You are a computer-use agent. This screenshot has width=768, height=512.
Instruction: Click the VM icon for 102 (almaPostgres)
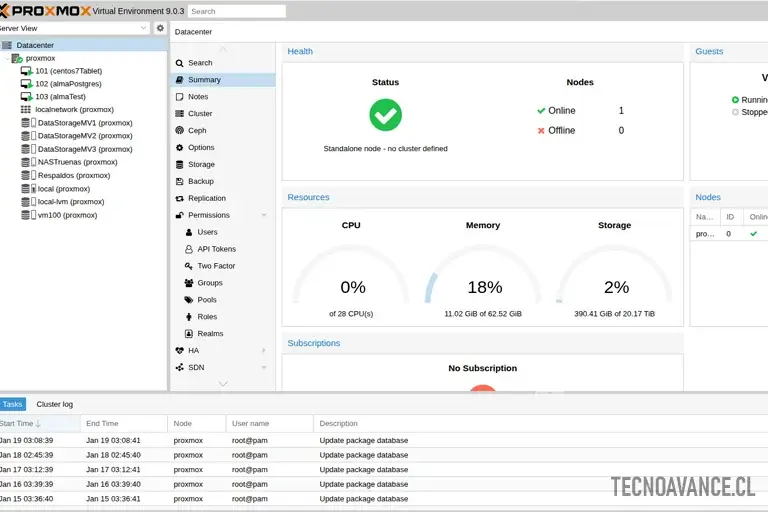click(26, 84)
